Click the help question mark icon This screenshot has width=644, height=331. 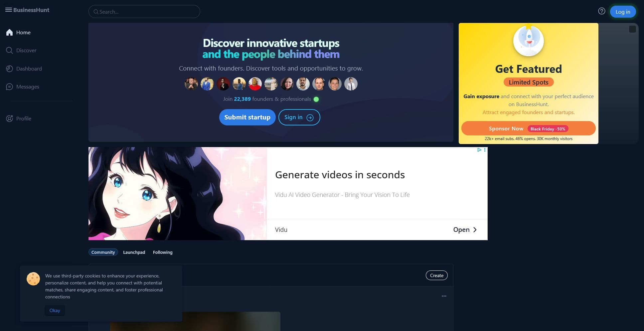coord(602,11)
